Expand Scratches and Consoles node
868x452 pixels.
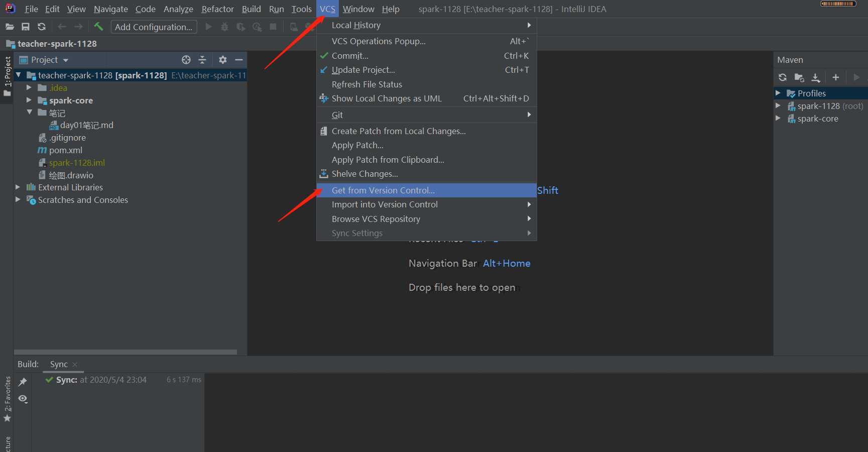18,200
